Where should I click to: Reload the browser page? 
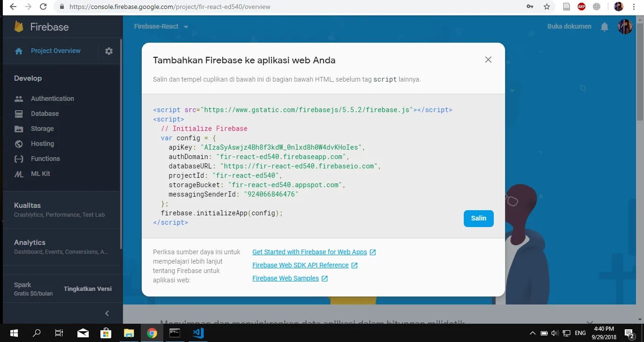[x=43, y=7]
